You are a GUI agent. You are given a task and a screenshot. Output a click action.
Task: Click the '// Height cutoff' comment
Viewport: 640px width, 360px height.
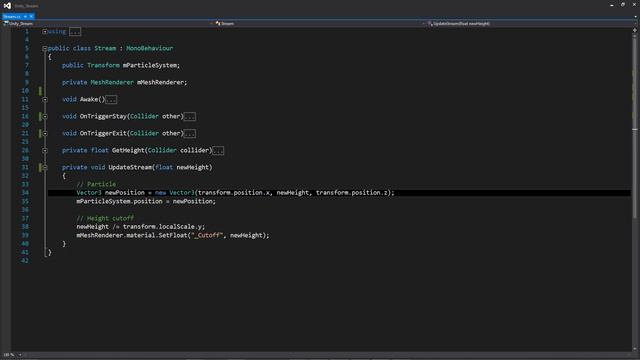point(105,218)
